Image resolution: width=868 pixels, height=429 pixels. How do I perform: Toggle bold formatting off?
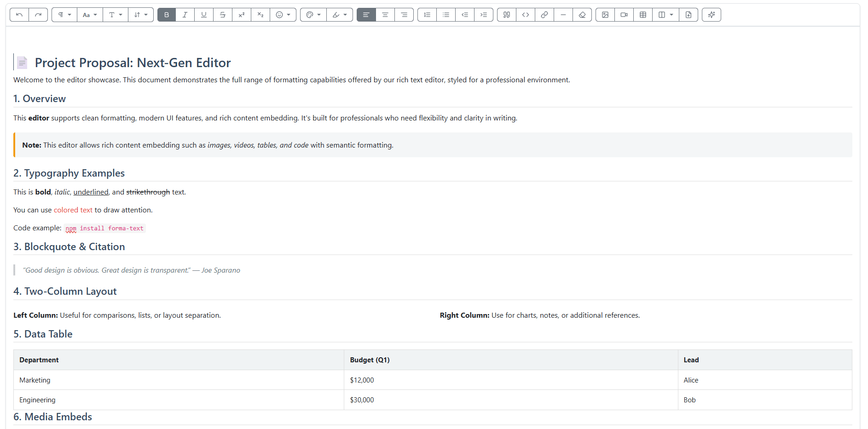tap(167, 15)
